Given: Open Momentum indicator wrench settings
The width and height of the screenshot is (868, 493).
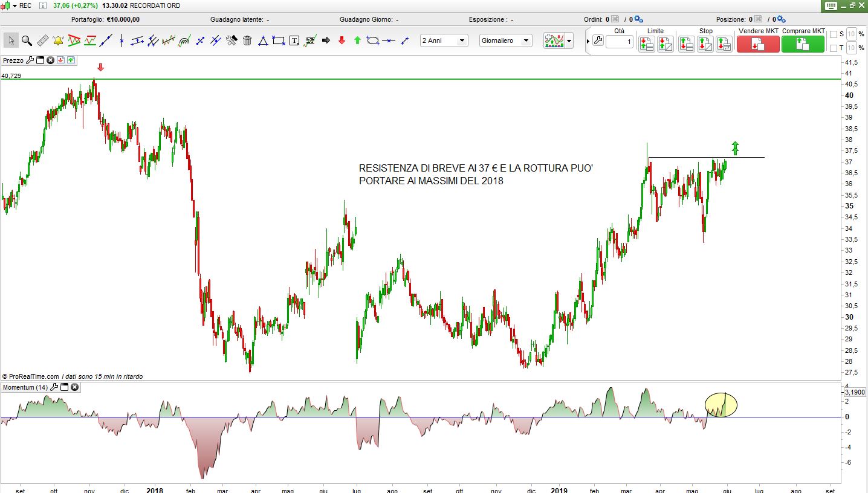Looking at the screenshot, I should pyautogui.click(x=54, y=387).
